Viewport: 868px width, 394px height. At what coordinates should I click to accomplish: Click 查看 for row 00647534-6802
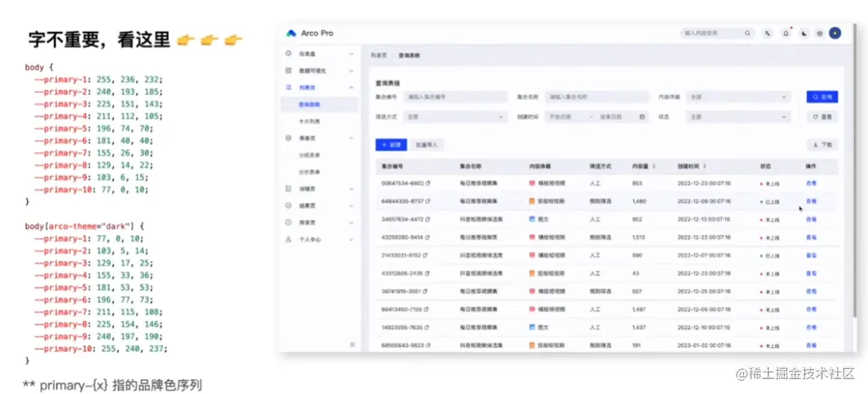pos(811,183)
